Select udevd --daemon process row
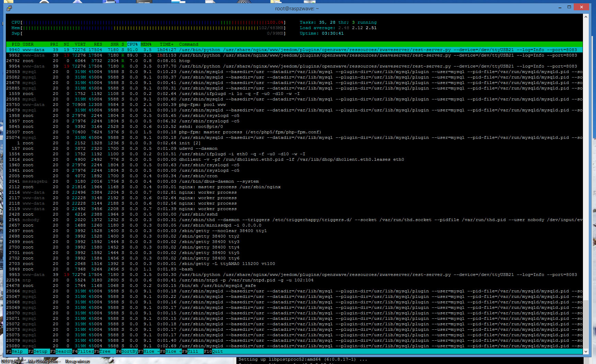596x364 pixels. pyautogui.click(x=294, y=148)
